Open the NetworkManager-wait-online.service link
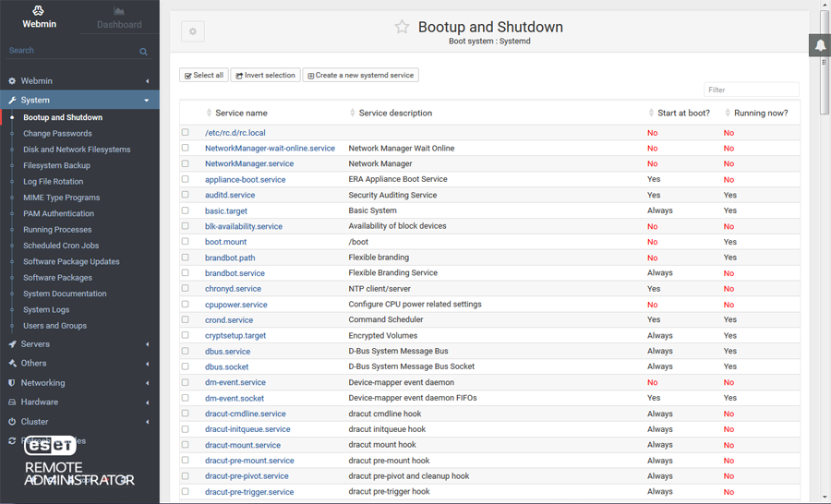Viewport: 831px width, 504px height. coord(270,149)
